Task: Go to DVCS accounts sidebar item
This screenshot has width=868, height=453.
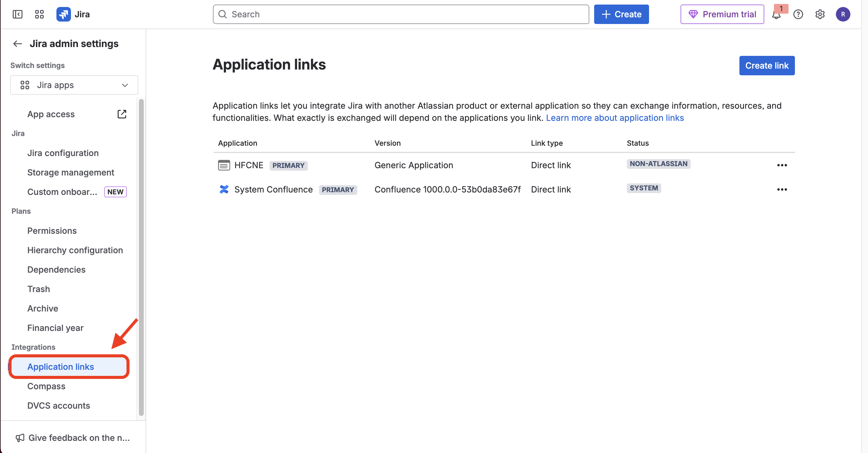Action: (x=59, y=405)
